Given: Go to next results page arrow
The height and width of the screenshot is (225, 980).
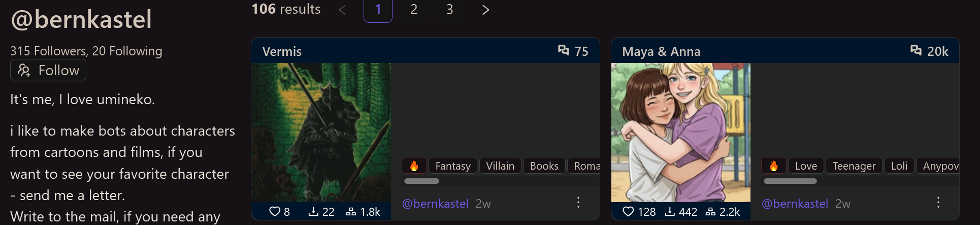Looking at the screenshot, I should click(485, 10).
